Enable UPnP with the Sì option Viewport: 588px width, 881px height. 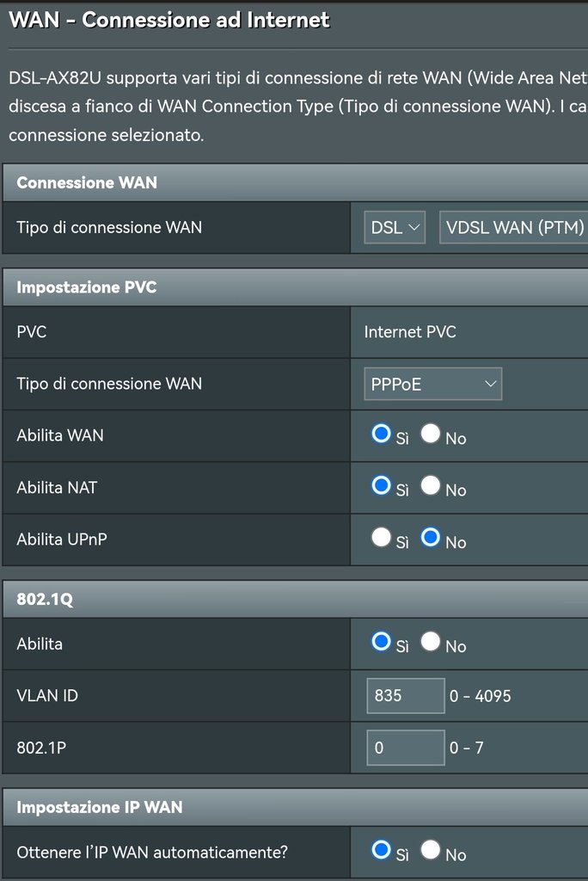pos(381,538)
